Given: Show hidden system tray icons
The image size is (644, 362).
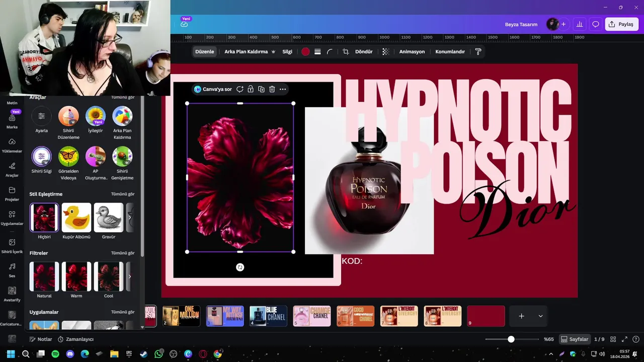Looking at the screenshot, I should 551,354.
